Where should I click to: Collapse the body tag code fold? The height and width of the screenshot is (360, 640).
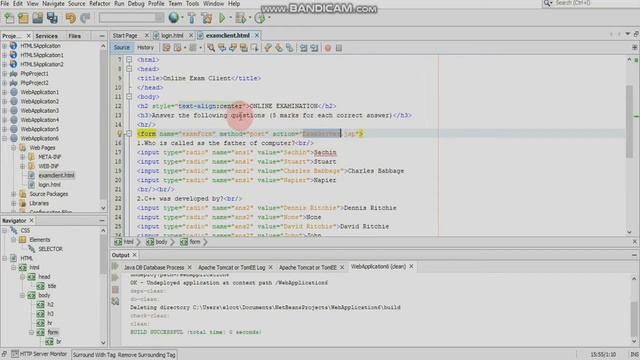click(129, 97)
